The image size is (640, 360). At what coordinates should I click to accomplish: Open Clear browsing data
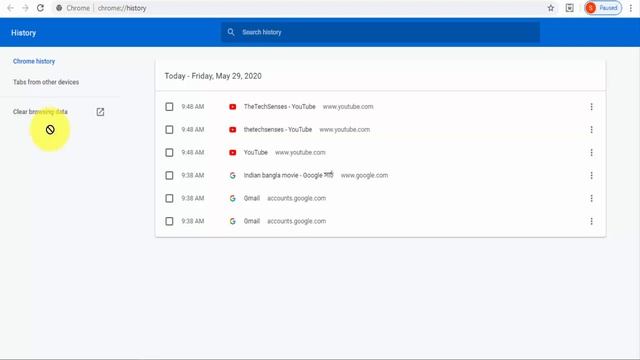coord(40,112)
